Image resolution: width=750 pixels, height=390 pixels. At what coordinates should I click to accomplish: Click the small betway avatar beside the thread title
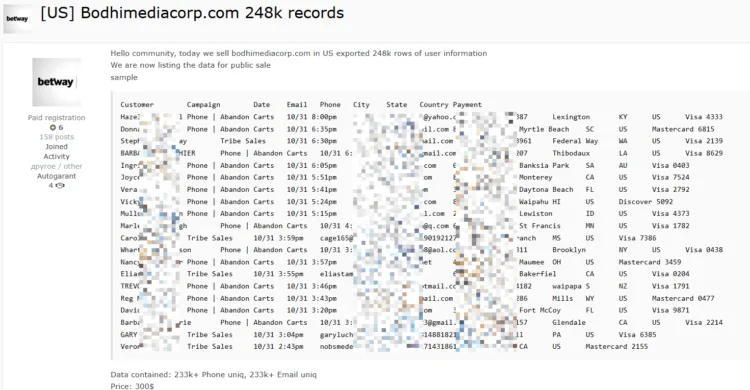18,19
